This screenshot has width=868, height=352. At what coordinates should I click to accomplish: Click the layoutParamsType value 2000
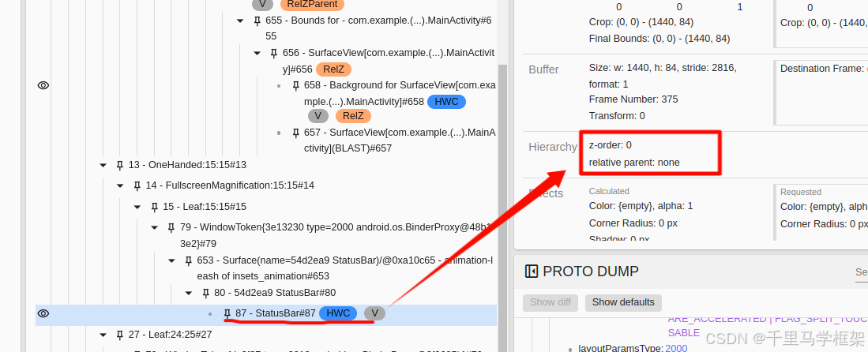675,348
